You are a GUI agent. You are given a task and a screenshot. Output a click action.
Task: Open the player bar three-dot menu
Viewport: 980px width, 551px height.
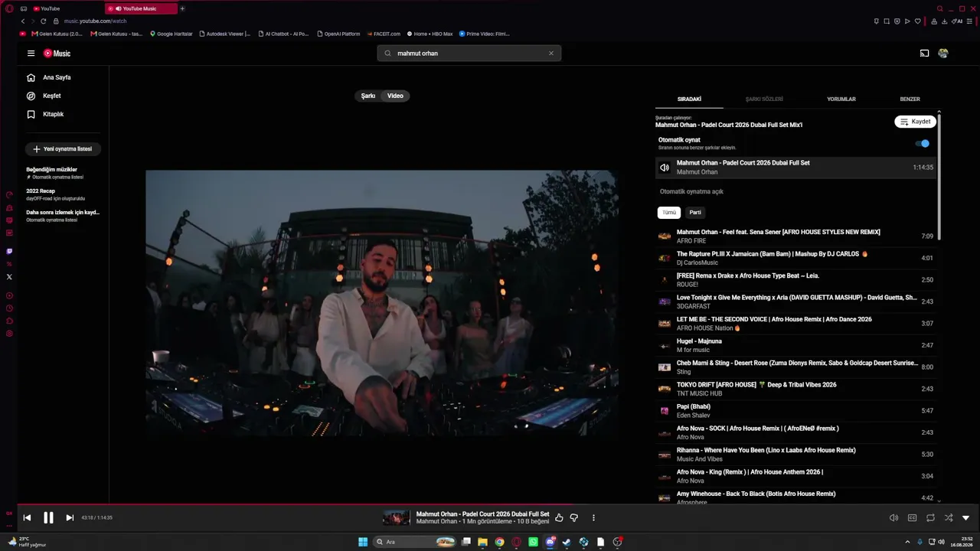tap(593, 518)
